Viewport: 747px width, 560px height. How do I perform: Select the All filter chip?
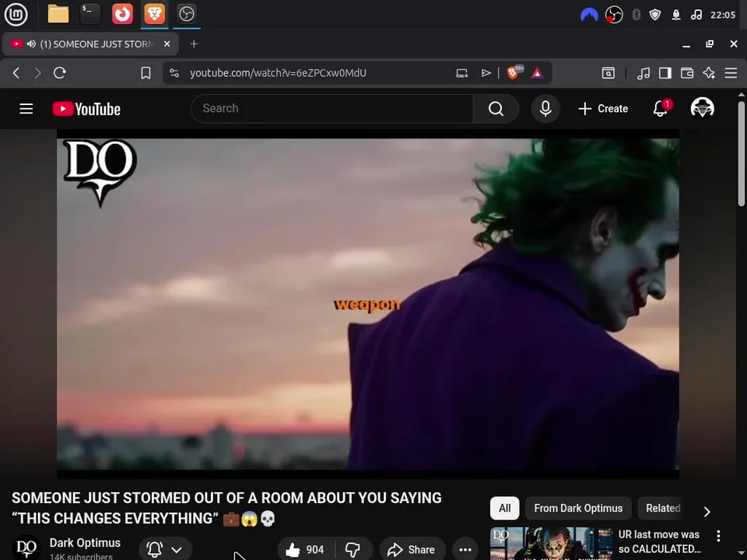pyautogui.click(x=504, y=508)
